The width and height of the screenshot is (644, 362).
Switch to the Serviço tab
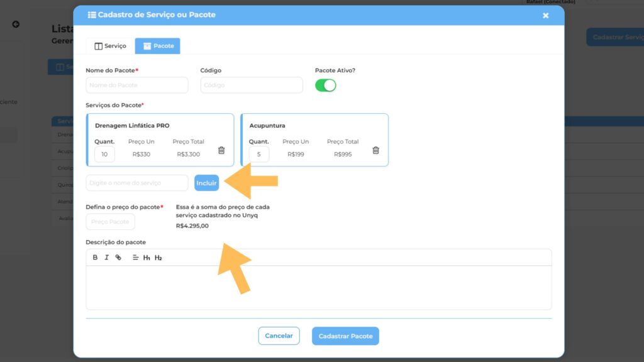click(x=110, y=46)
